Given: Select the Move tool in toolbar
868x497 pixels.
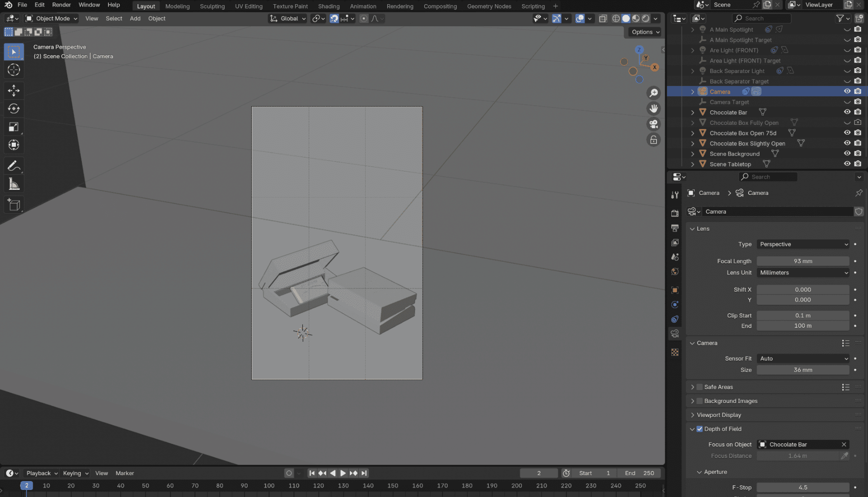Looking at the screenshot, I should (14, 90).
